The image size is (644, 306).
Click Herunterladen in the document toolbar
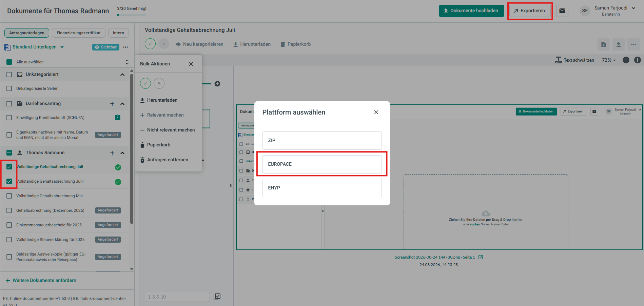pyautogui.click(x=252, y=44)
